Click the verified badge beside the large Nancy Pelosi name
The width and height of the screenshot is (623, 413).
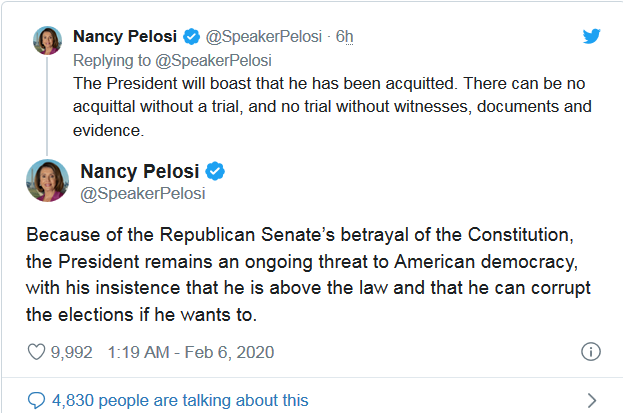(214, 170)
